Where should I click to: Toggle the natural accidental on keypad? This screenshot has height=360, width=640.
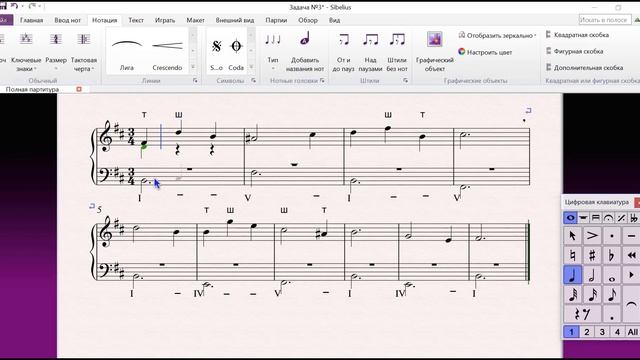coord(572,256)
